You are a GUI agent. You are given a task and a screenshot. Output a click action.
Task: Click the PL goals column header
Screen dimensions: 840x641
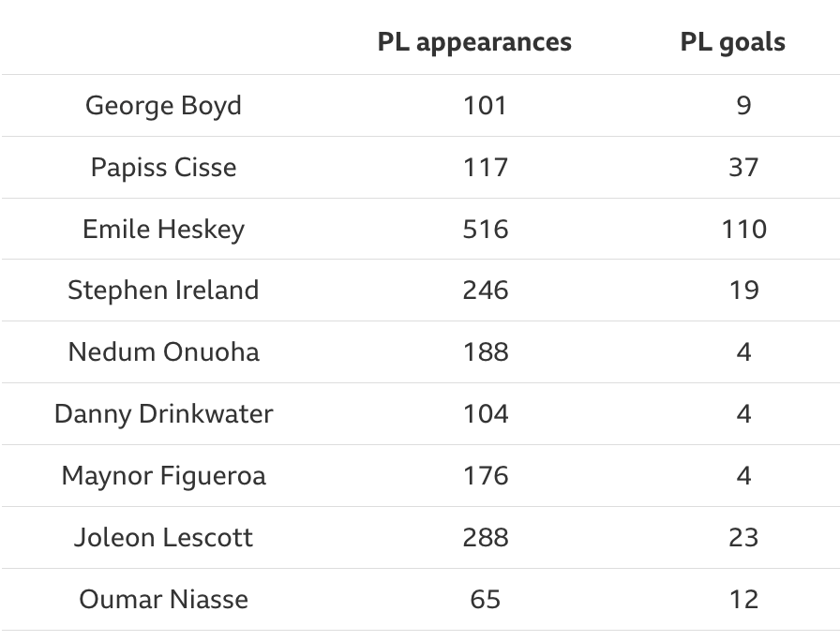732,42
